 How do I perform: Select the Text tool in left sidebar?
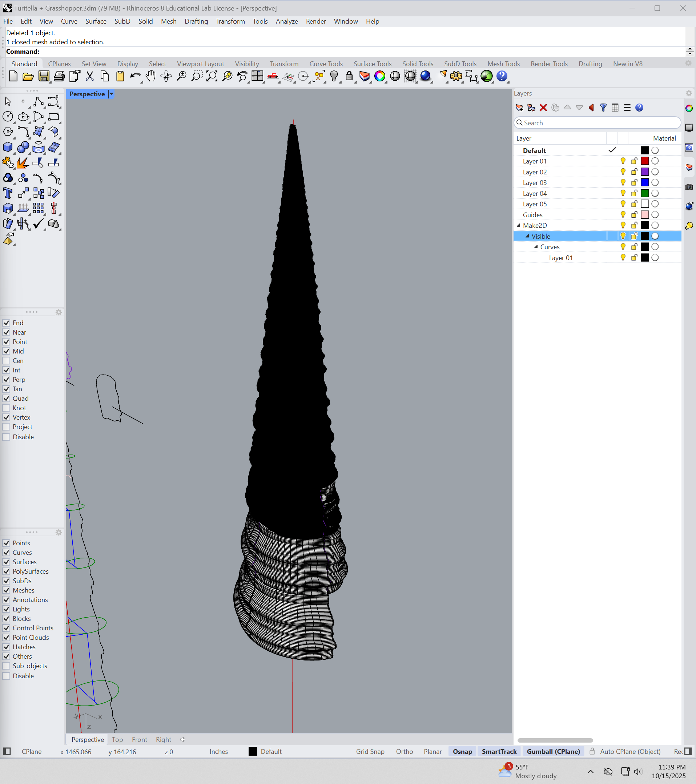8,193
